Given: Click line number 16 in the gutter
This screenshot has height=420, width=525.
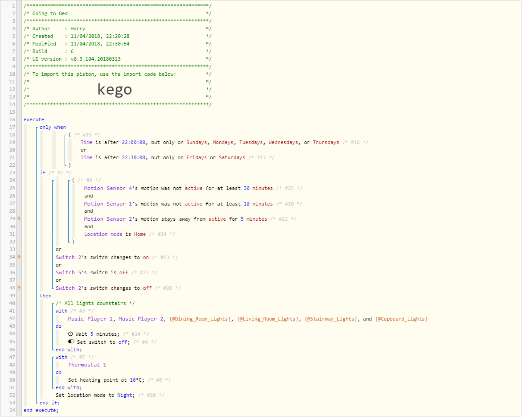Looking at the screenshot, I should pyautogui.click(x=12, y=120).
